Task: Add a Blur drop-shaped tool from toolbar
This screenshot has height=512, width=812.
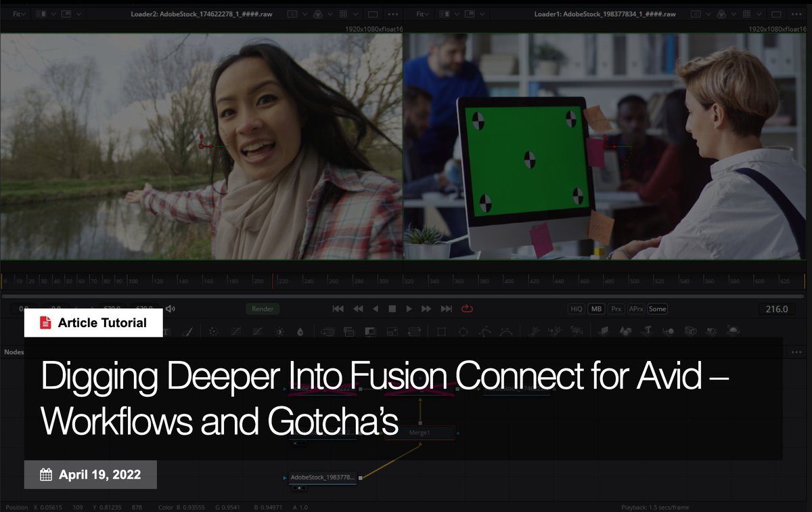Action: click(x=300, y=331)
